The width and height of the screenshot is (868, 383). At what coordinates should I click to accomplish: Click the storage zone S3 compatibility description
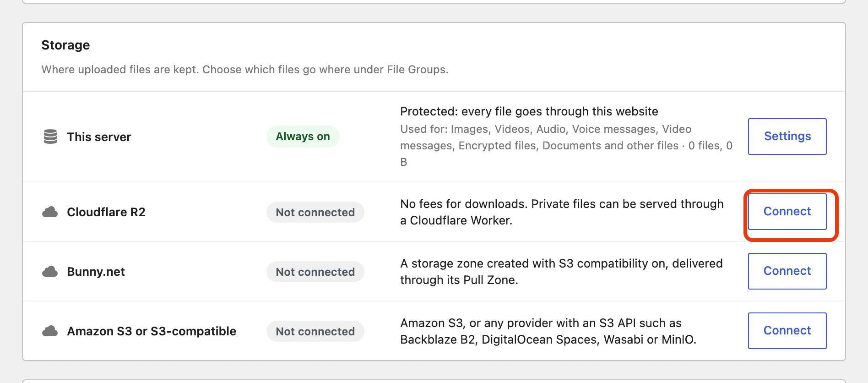(x=561, y=272)
